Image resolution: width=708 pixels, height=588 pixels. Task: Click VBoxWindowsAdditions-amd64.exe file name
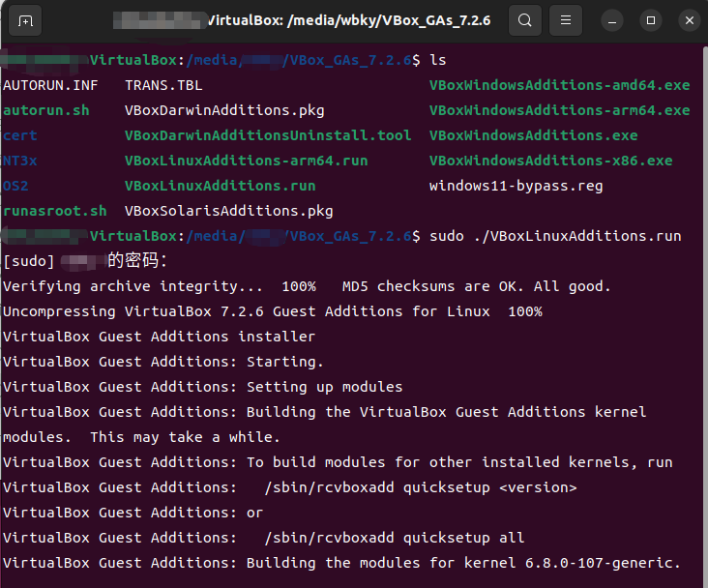point(559,85)
